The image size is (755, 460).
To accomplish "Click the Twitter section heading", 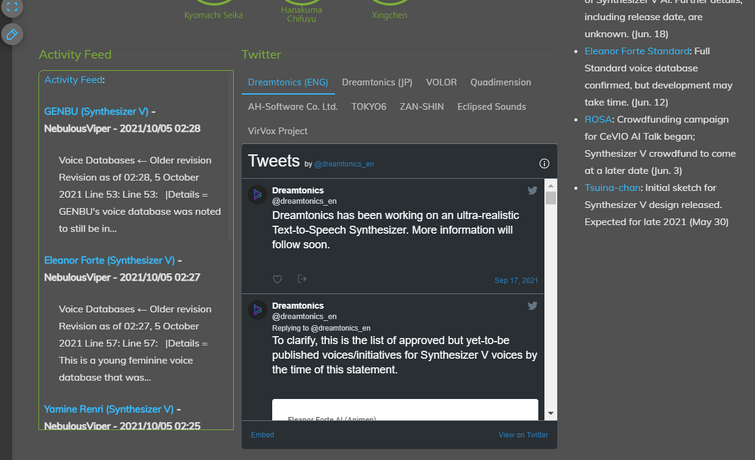I will tap(261, 54).
